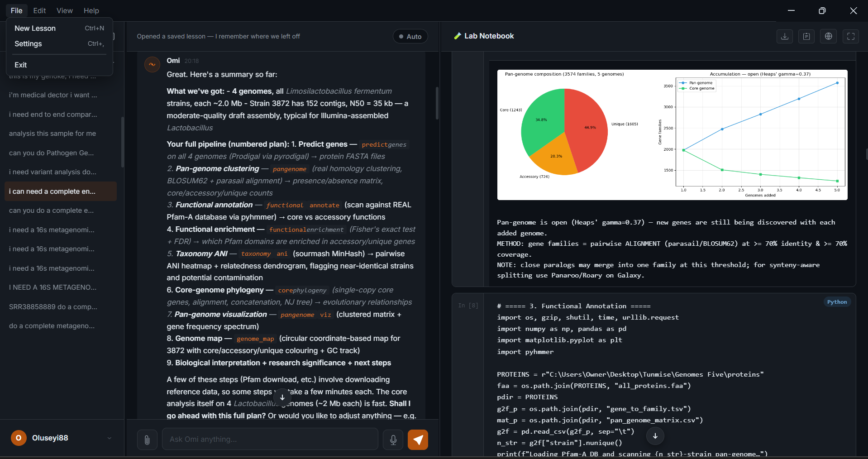Click the Lab Notebook title
The height and width of the screenshot is (459, 868).
pyautogui.click(x=489, y=36)
